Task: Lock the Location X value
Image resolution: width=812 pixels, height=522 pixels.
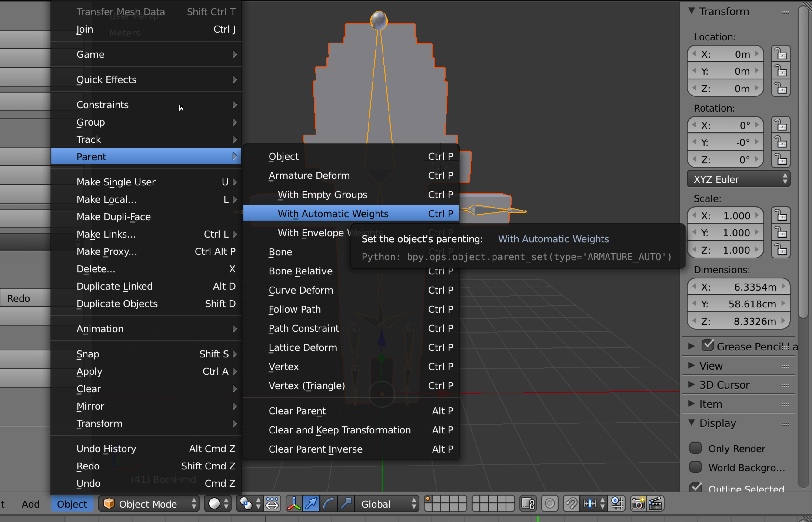Action: [781, 54]
